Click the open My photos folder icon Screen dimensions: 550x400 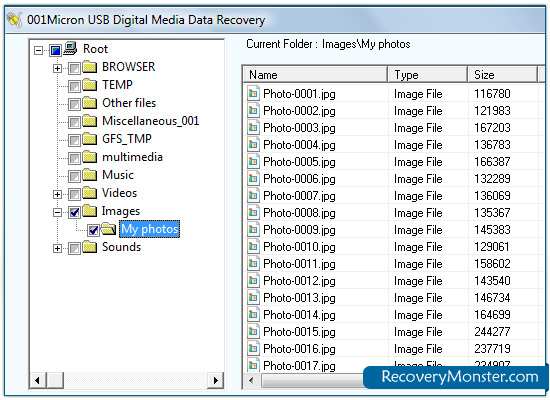click(x=109, y=229)
